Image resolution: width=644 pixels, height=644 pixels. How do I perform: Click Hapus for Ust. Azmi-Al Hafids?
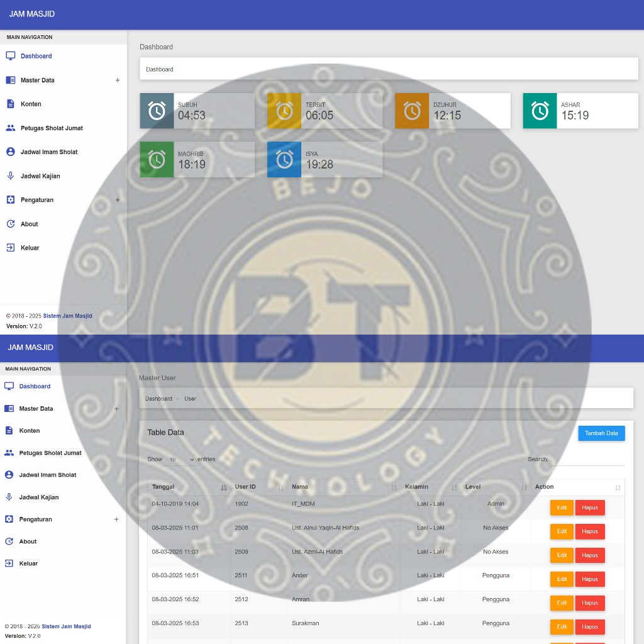pos(590,555)
